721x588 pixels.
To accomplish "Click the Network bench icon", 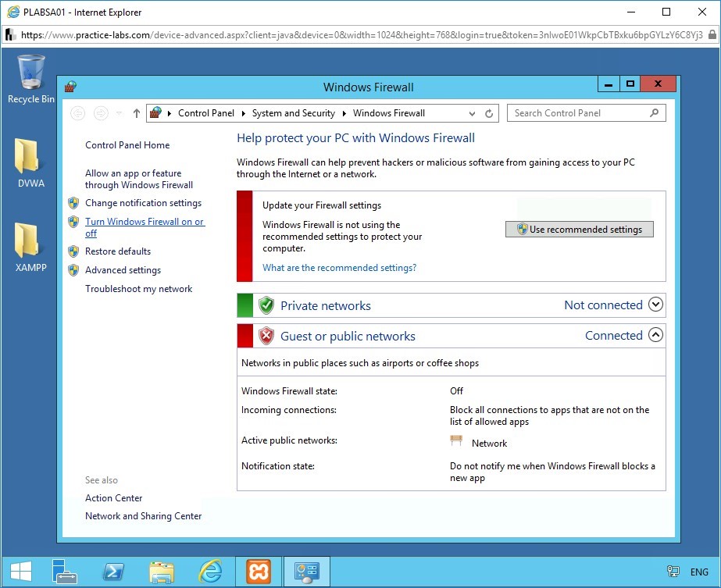I will (x=455, y=441).
